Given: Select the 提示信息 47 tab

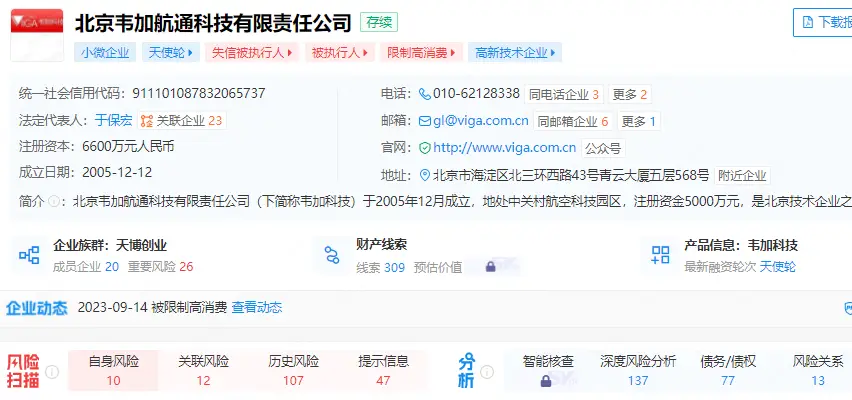Looking at the screenshot, I should (x=383, y=371).
